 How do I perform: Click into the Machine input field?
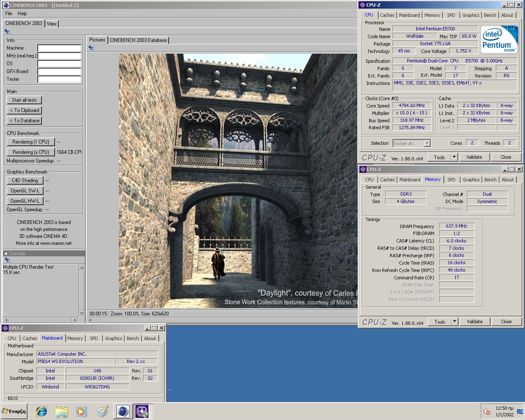click(59, 48)
